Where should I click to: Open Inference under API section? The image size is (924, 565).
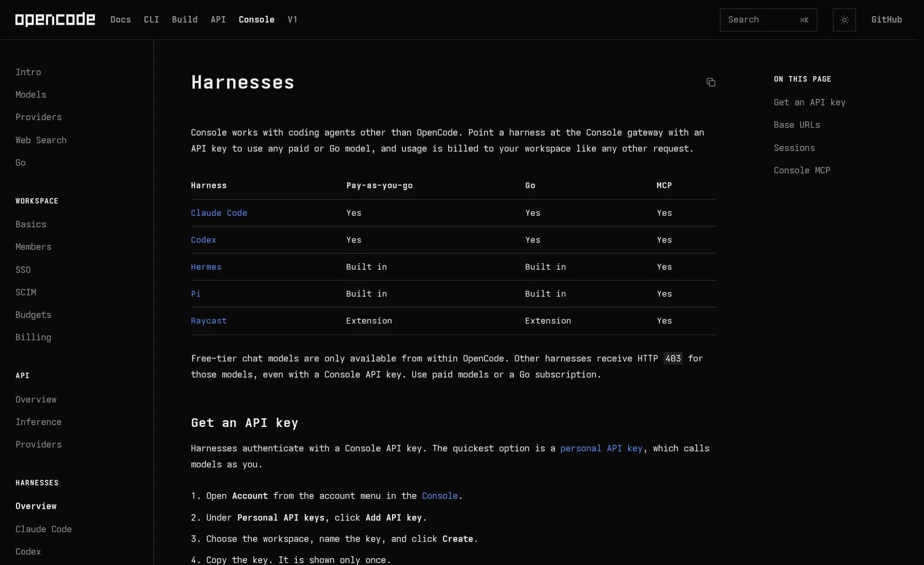39,422
